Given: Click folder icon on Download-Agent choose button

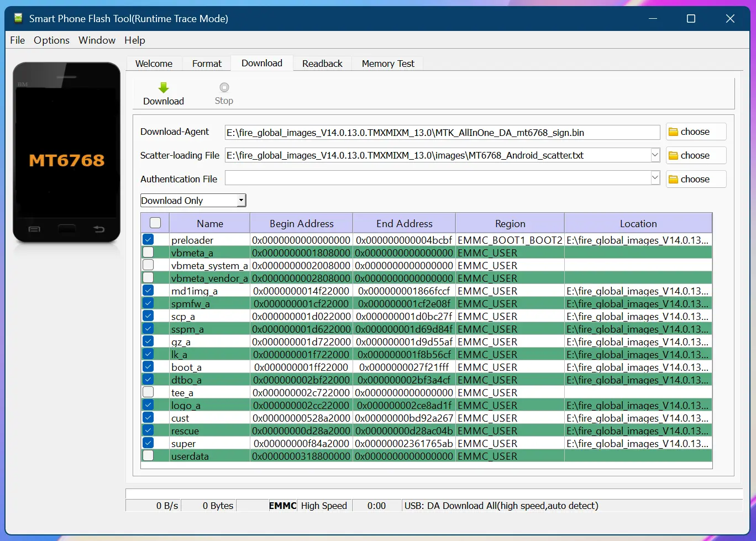Looking at the screenshot, I should [673, 132].
